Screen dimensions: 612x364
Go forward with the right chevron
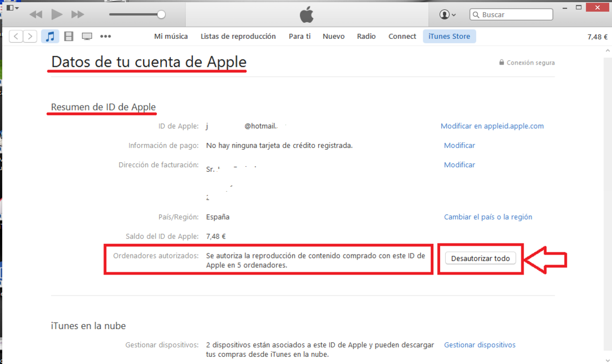pyautogui.click(x=30, y=36)
